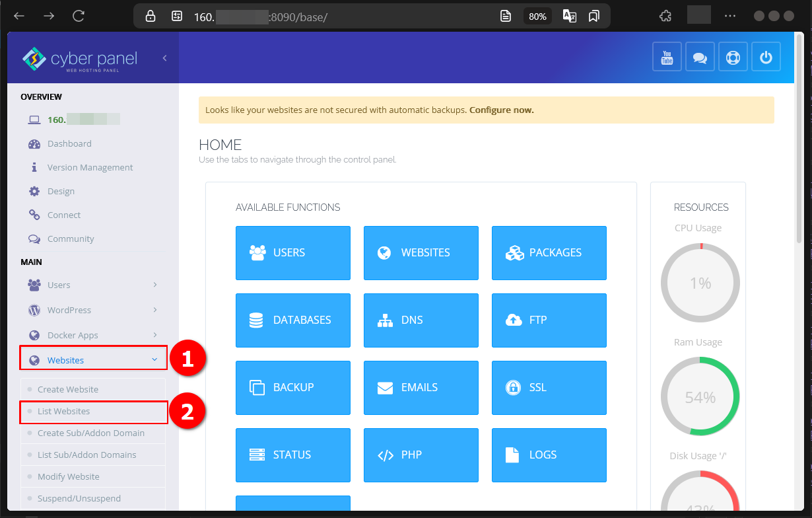Select Create Website submenu item

coord(92,389)
